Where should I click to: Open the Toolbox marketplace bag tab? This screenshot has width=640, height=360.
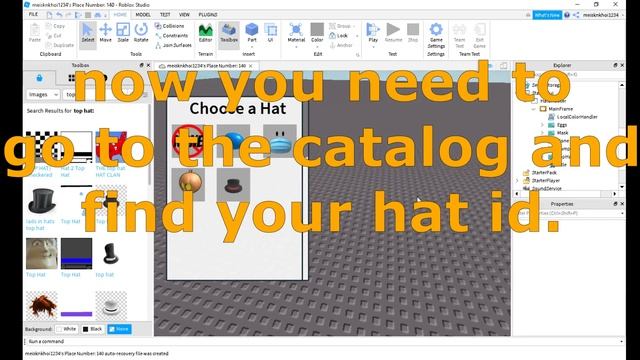coord(39,78)
